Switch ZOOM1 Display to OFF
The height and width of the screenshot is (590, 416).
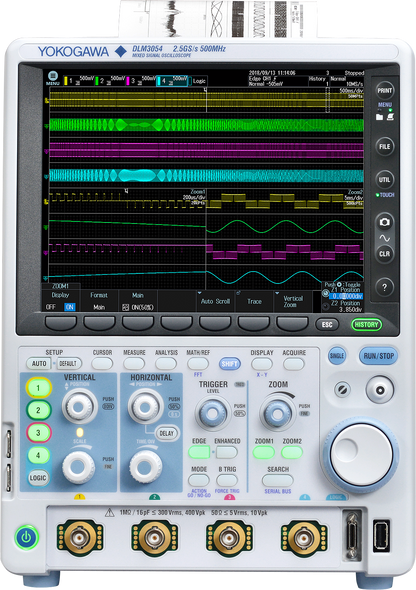[51, 307]
